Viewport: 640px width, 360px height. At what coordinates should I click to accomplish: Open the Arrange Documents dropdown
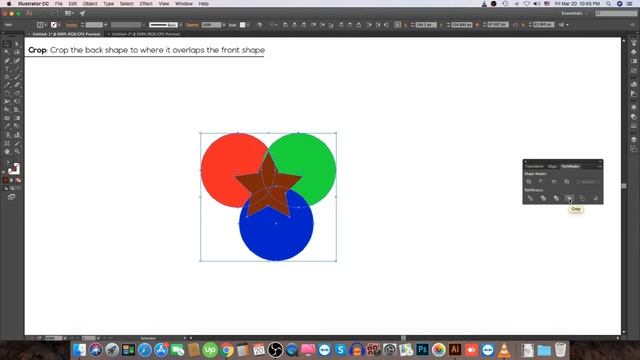point(69,13)
